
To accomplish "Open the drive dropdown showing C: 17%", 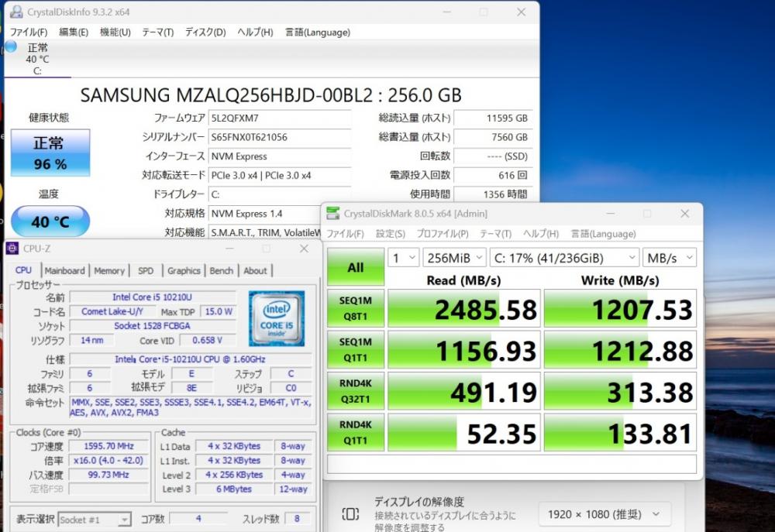I will (564, 258).
